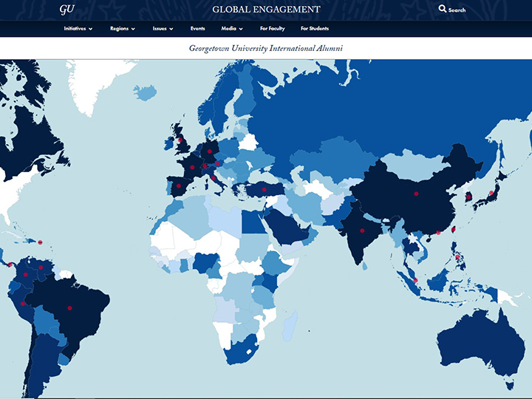Image resolution: width=532 pixels, height=399 pixels.
Task: Expand the Initiatives dropdown menu
Action: click(78, 29)
